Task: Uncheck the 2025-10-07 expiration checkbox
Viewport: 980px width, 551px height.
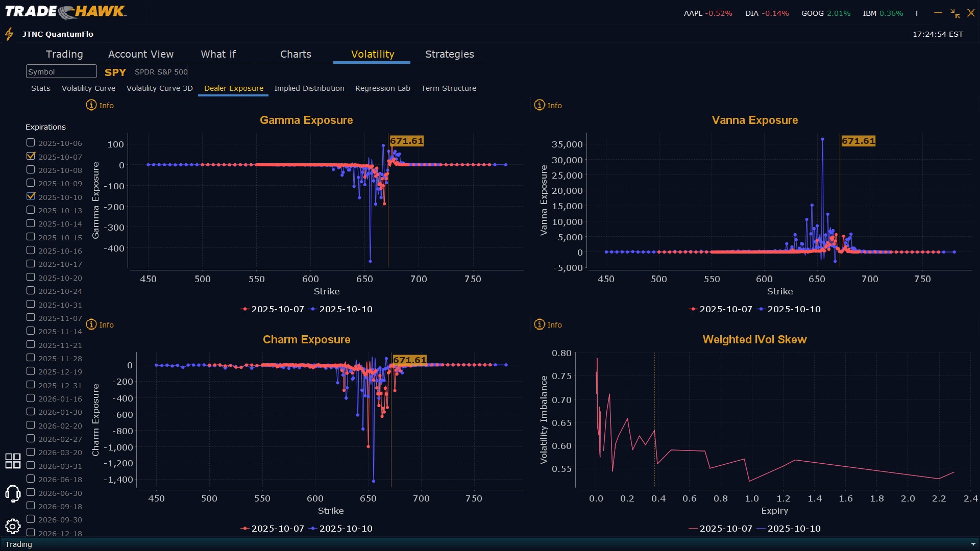Action: pos(31,156)
